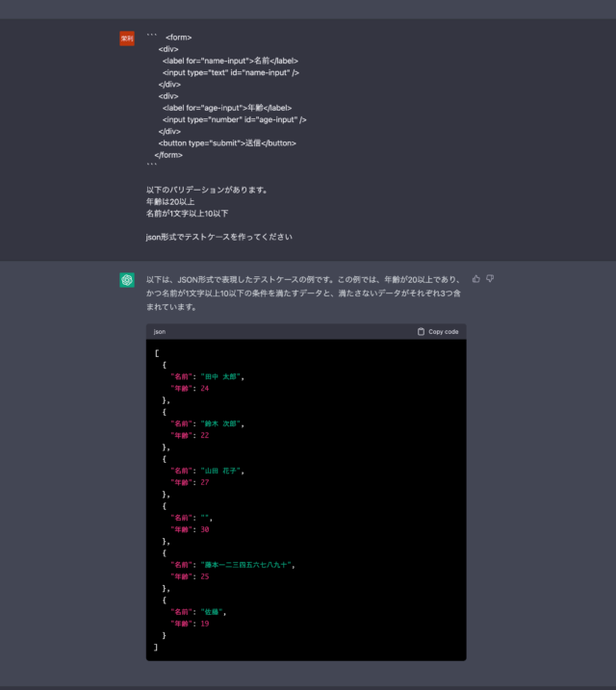The image size is (616, 690).
Task: Click the orange user avatar icon
Action: [x=127, y=38]
